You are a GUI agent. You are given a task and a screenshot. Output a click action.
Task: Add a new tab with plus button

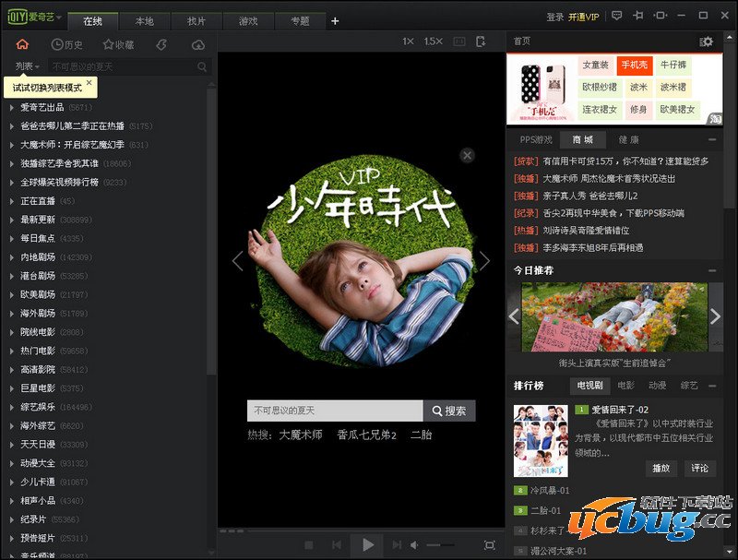(335, 21)
